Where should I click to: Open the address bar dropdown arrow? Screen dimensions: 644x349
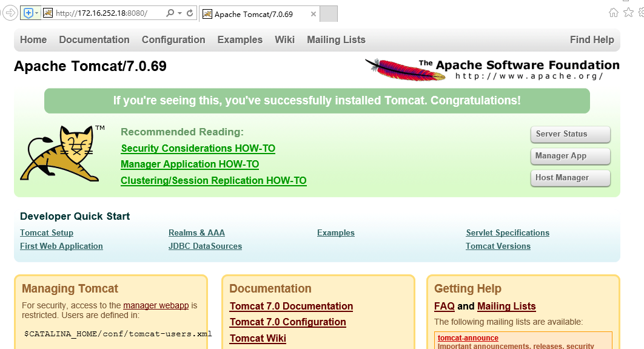point(179,13)
